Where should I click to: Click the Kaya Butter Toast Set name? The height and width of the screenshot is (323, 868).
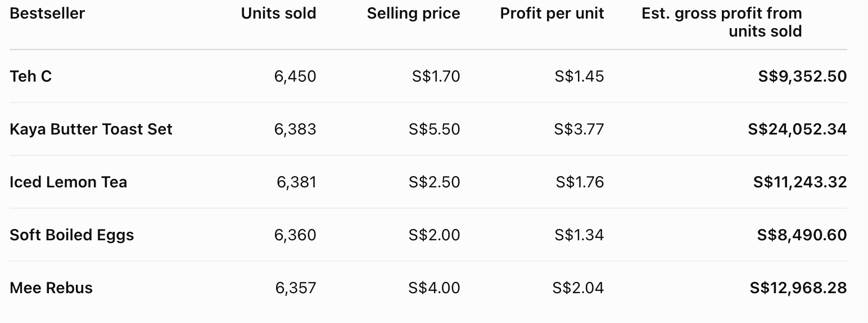[x=91, y=129]
